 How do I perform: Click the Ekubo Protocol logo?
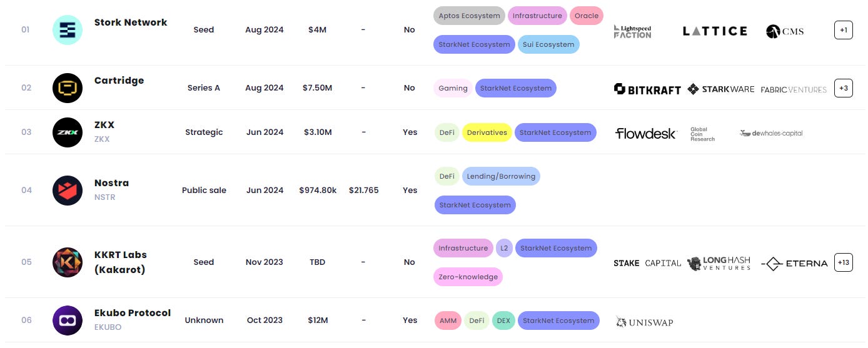[68, 321]
